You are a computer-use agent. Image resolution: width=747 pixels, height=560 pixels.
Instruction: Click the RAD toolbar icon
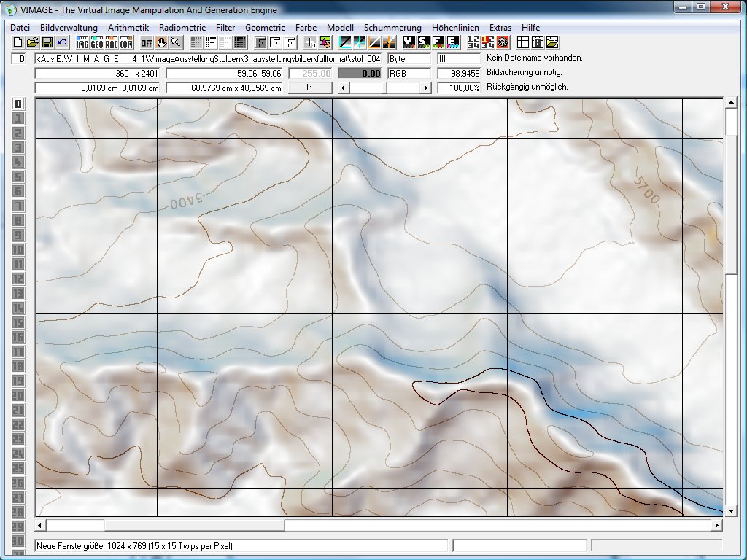pos(112,42)
